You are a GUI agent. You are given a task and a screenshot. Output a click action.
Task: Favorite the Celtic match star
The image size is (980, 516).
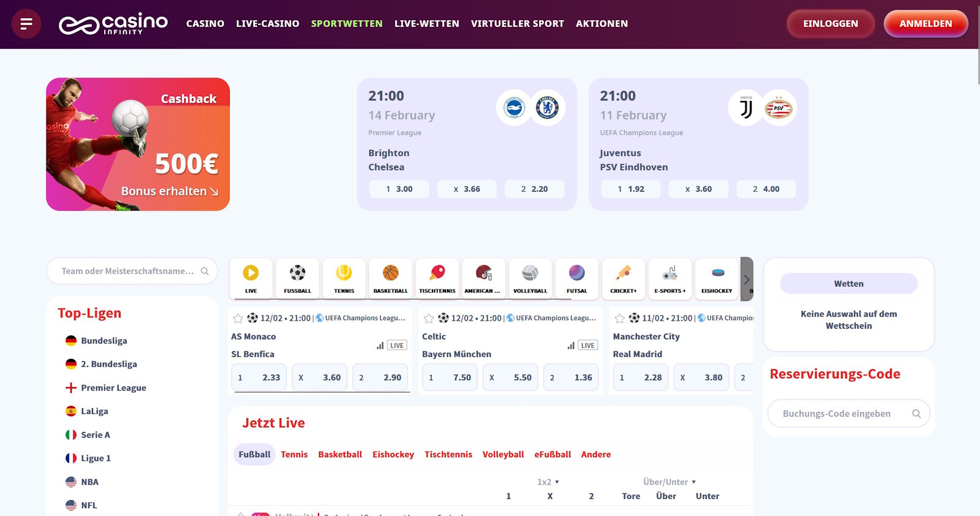tap(429, 318)
